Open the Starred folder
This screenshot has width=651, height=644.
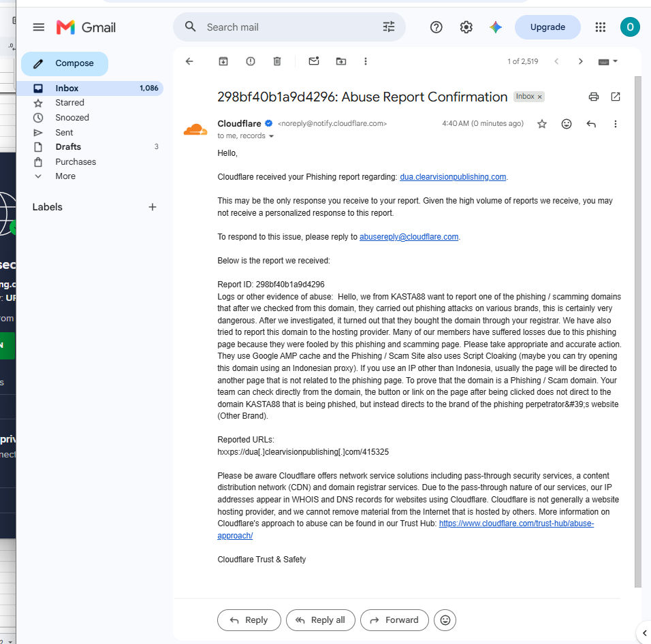(x=90, y=103)
